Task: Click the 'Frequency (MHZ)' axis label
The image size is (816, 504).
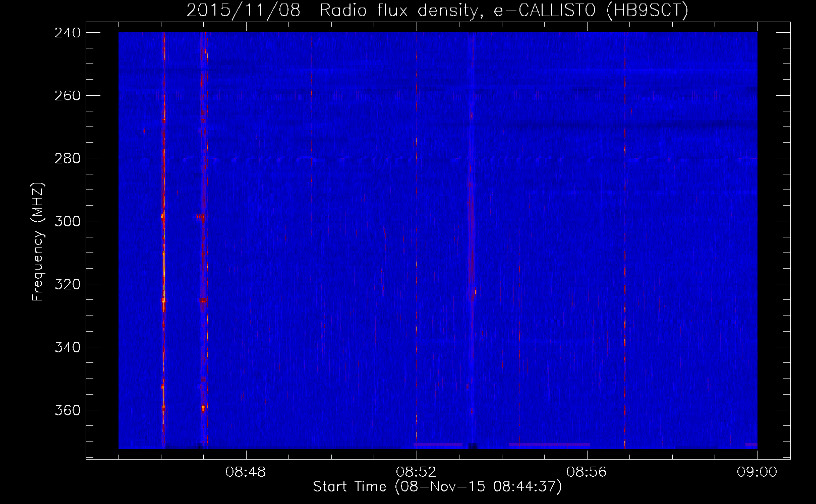Action: pyautogui.click(x=38, y=242)
